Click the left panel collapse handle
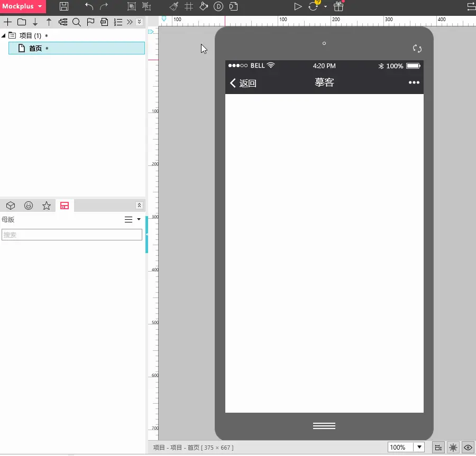 click(147, 235)
